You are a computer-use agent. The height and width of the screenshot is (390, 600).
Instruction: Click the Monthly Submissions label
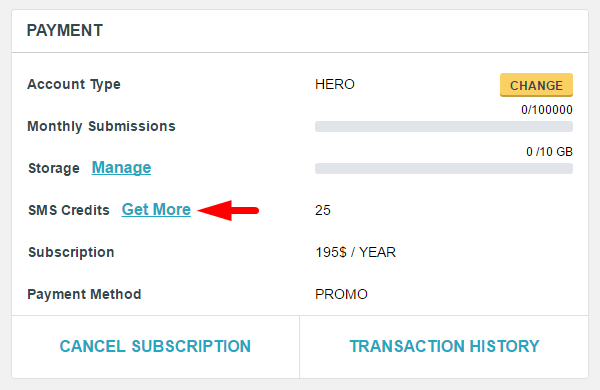coord(101,126)
